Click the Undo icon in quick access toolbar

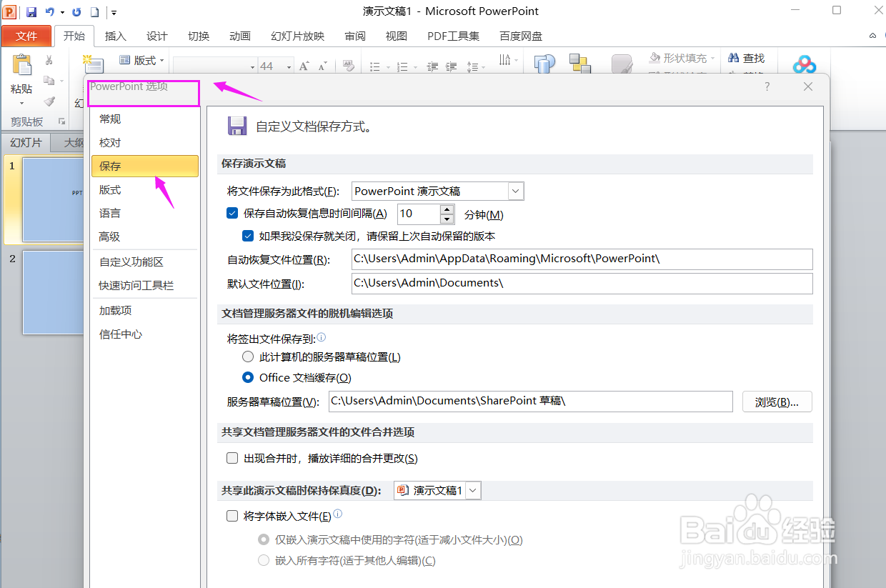[50, 12]
